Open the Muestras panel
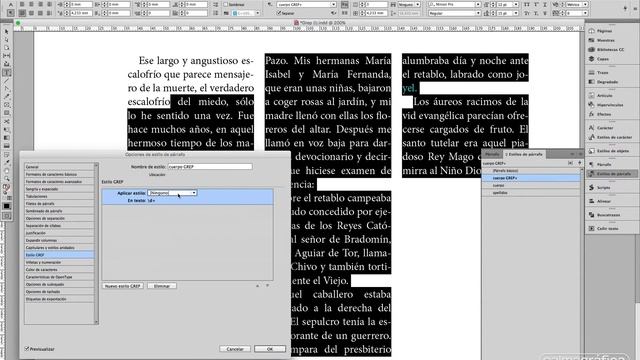 click(x=605, y=40)
